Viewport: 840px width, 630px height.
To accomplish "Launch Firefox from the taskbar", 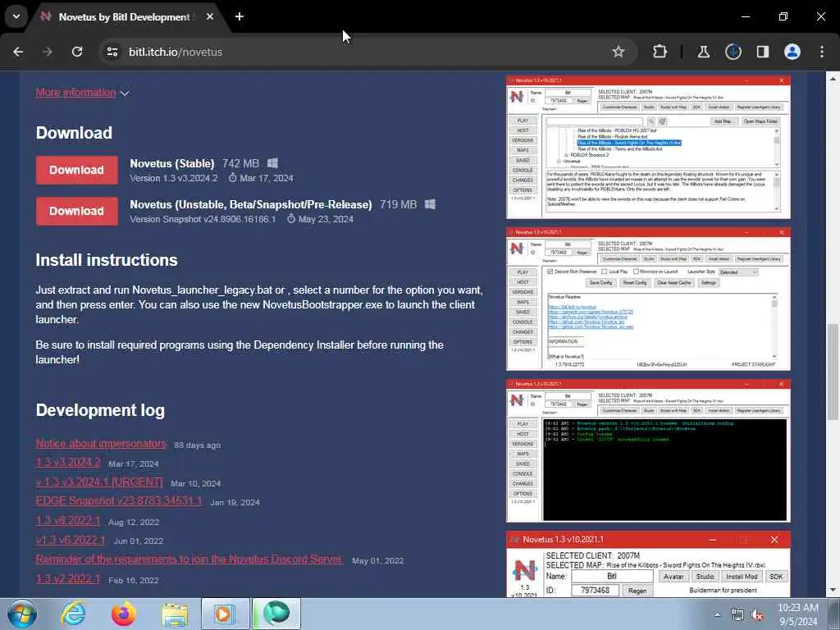I will (x=124, y=614).
